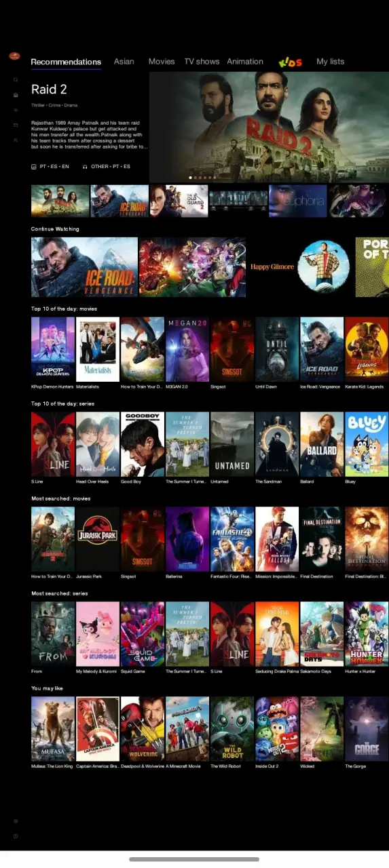Open the From series poster
Image resolution: width=389 pixels, height=868 pixels.
(53, 634)
